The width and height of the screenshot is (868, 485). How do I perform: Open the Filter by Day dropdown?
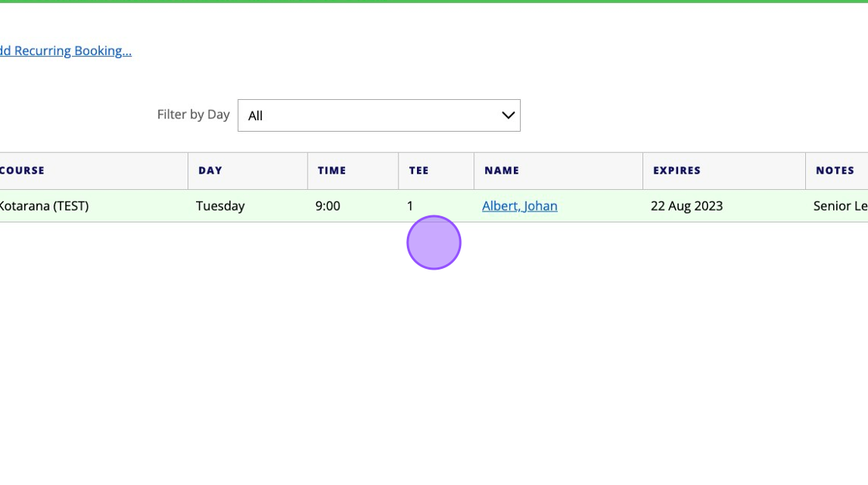point(379,115)
